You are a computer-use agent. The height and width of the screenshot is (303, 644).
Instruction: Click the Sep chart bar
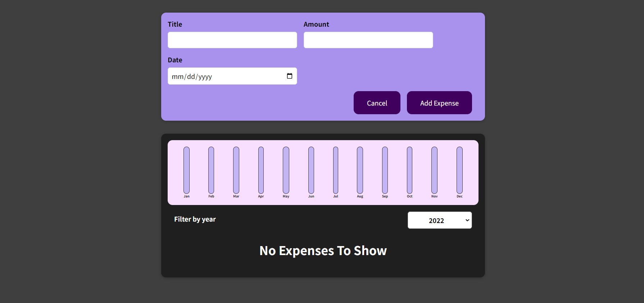pyautogui.click(x=385, y=170)
